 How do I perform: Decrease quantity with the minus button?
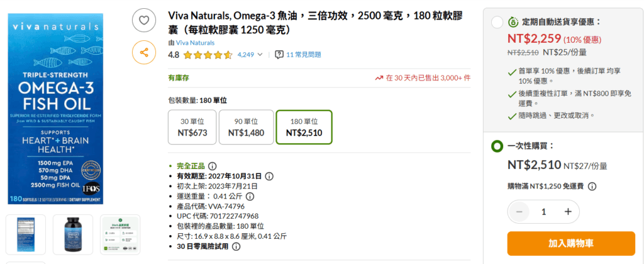pyautogui.click(x=519, y=212)
